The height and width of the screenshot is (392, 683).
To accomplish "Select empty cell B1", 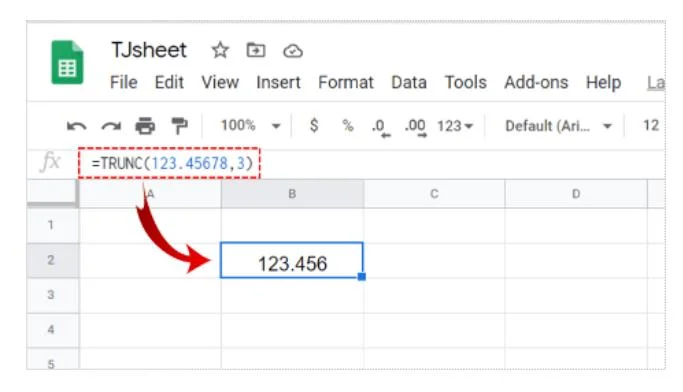I will click(x=292, y=225).
